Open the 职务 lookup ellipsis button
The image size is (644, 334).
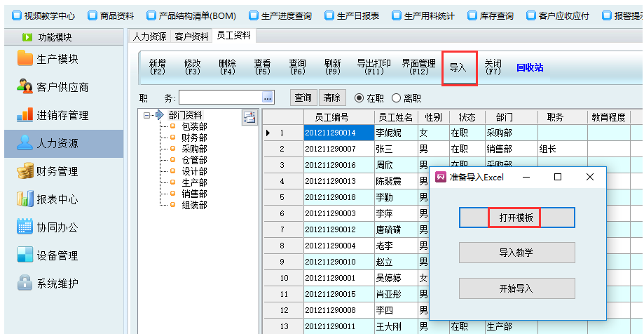pos(268,98)
